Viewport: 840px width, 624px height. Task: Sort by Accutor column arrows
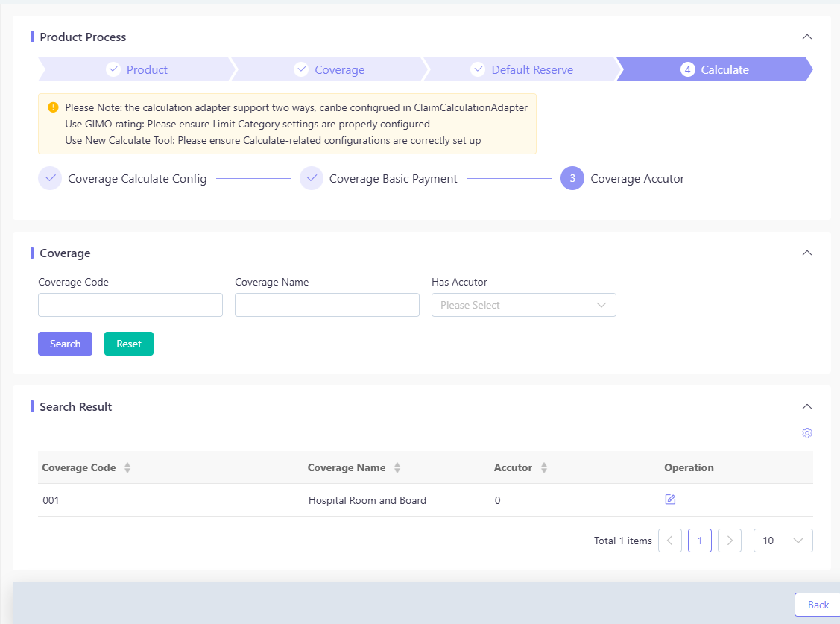(x=544, y=467)
